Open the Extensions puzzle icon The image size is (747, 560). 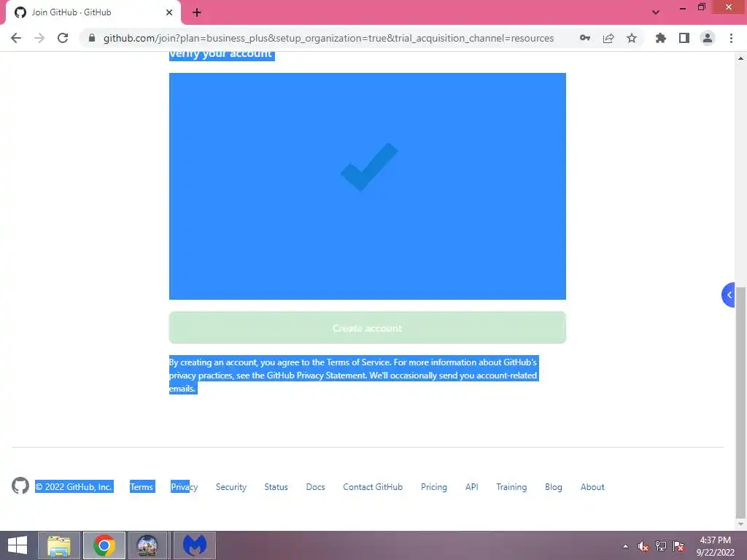coord(661,38)
